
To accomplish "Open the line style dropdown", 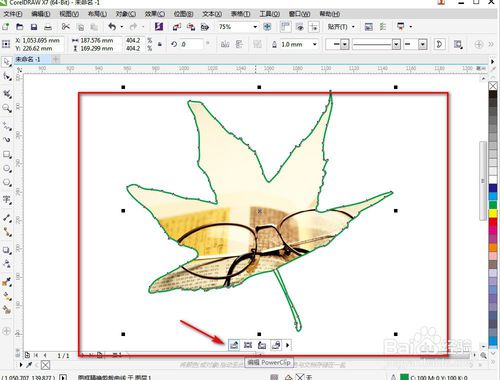I will pyautogui.click(x=396, y=44).
